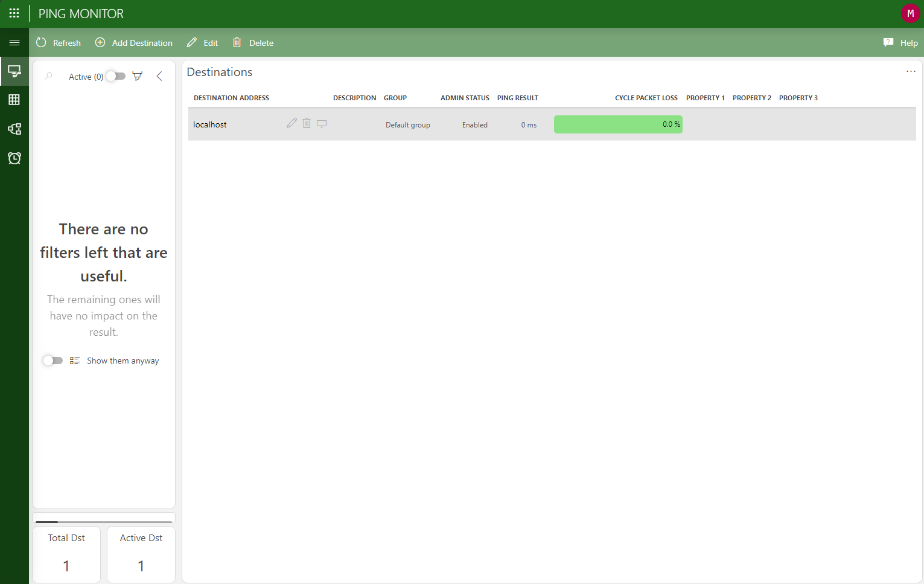
Task: Click the Delete toolbar button
Action: click(253, 43)
